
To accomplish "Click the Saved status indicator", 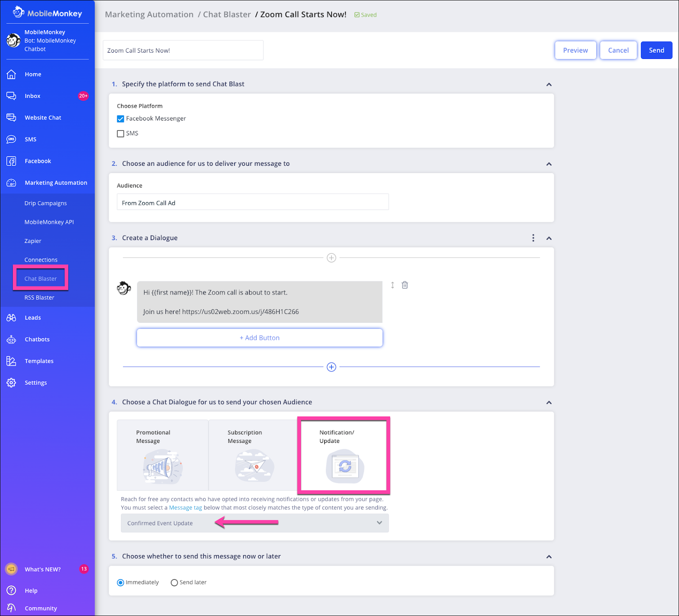I will [x=365, y=15].
